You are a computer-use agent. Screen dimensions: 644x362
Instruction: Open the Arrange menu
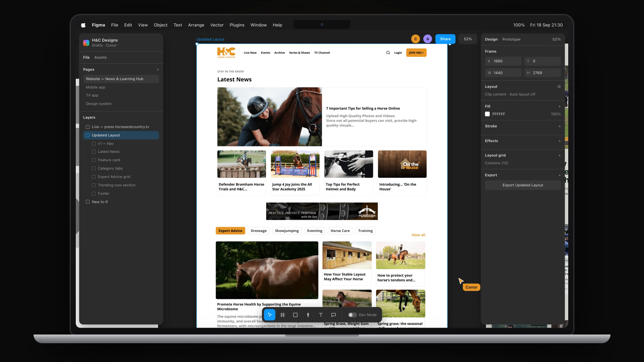(x=196, y=25)
